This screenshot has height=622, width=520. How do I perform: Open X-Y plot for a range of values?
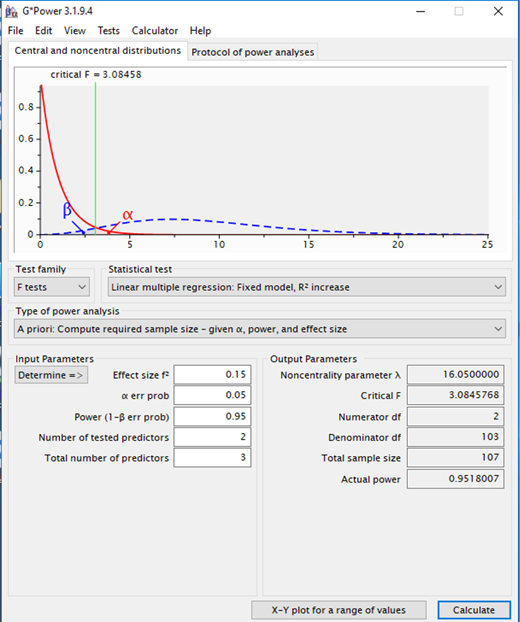click(x=339, y=610)
